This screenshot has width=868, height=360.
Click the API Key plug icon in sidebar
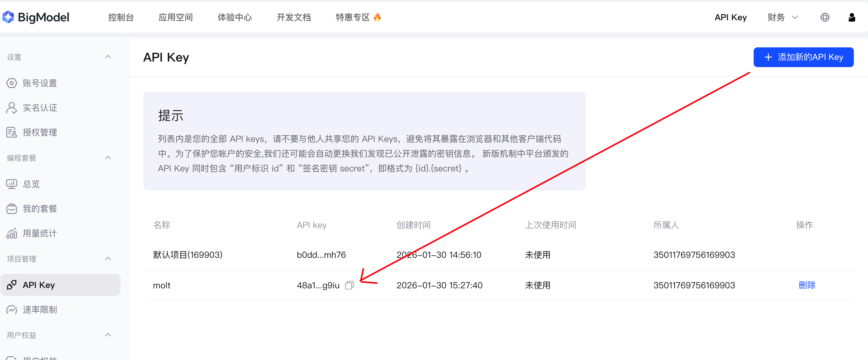11,285
